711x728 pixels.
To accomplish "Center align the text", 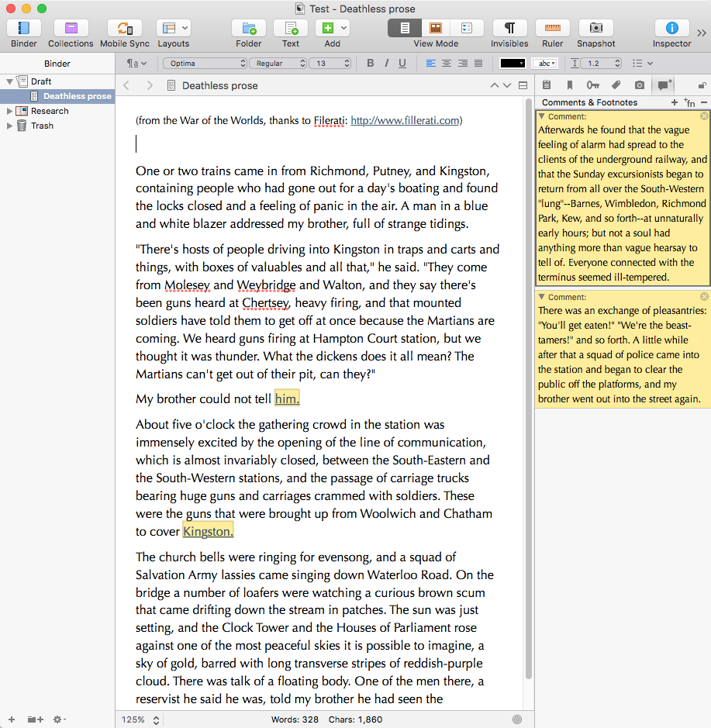I will click(x=447, y=63).
